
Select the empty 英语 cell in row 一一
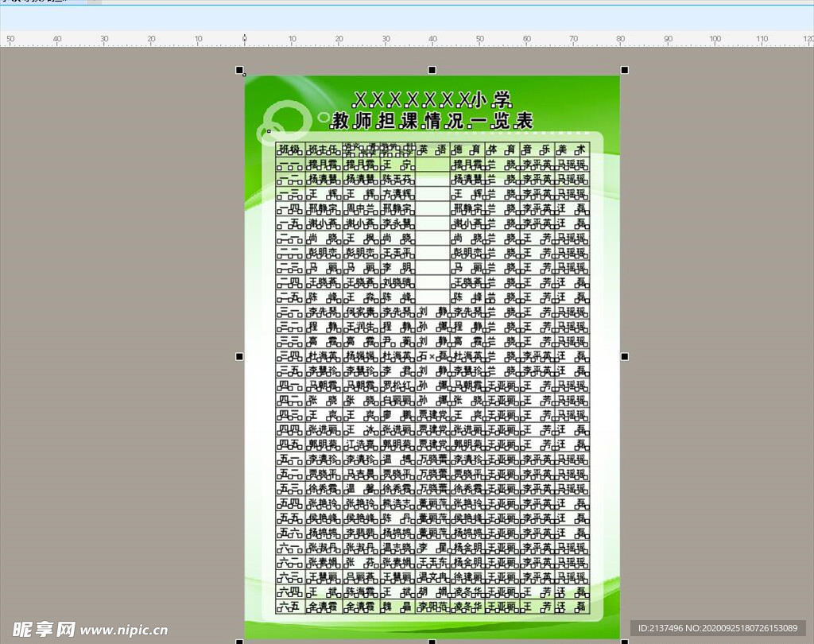coord(432,165)
